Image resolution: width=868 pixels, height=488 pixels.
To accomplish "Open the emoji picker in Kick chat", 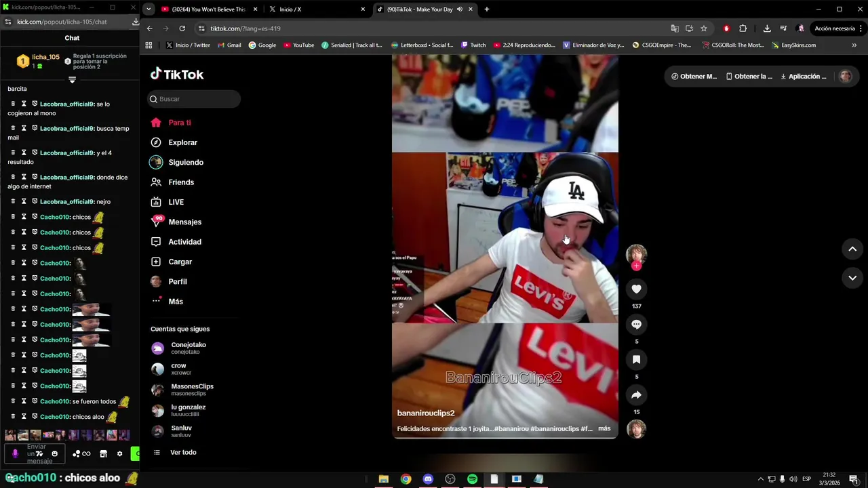I will click(55, 453).
